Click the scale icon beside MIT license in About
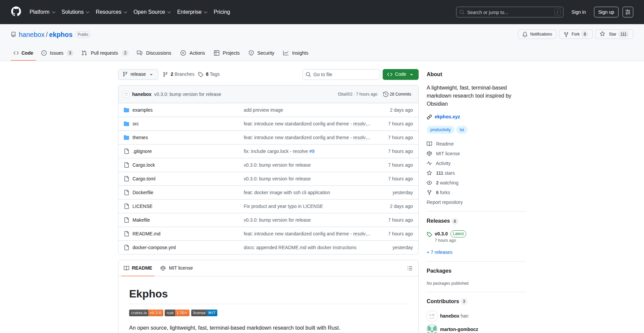 429,154
